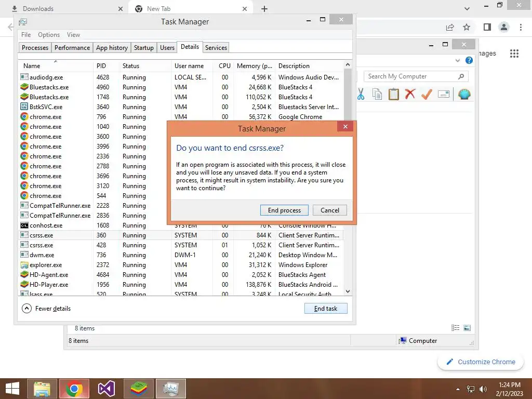Screen dimensions: 532x399
Task: Sort processes by Name column header
Action: pyautogui.click(x=55, y=66)
